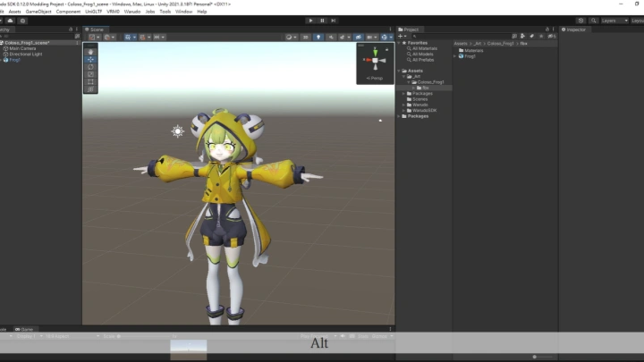The height and width of the screenshot is (362, 644).
Task: Click the Play button
Action: pos(310,21)
